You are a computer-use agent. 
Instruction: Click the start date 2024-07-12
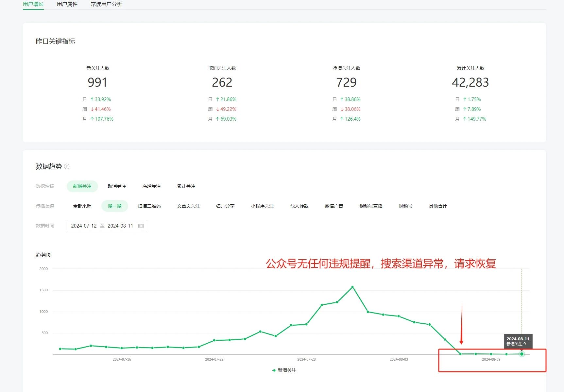(84, 226)
